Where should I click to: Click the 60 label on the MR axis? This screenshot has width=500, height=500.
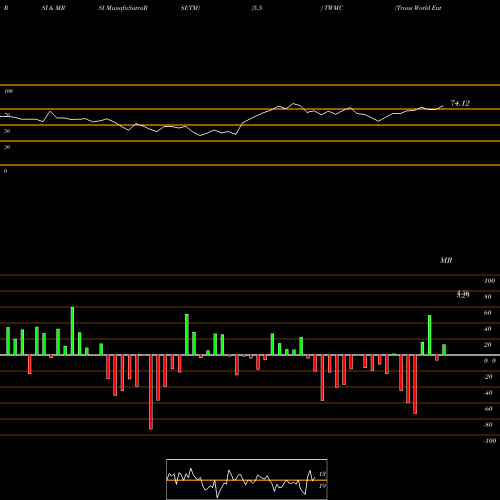[x=488, y=313]
